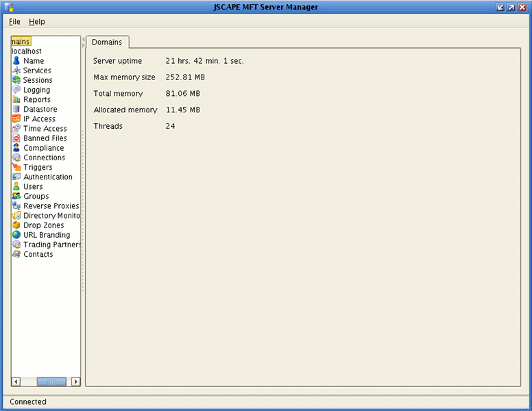Click the Threads count value 24
532x411 pixels.
pyautogui.click(x=170, y=126)
